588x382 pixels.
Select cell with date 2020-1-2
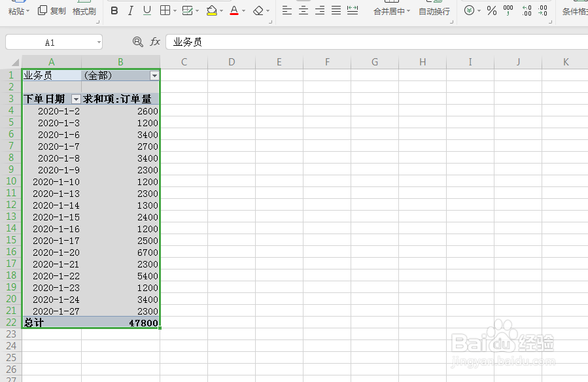point(52,111)
